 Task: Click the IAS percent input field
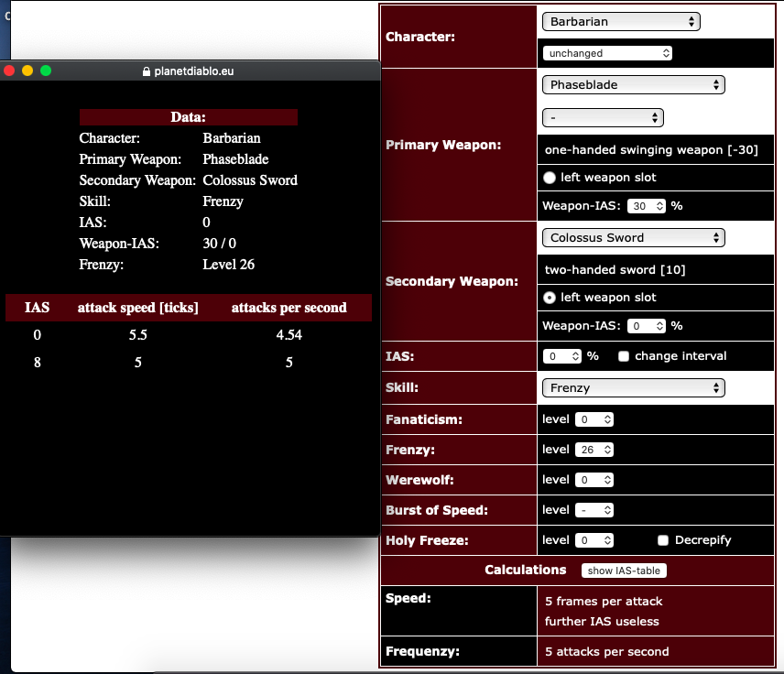click(562, 356)
